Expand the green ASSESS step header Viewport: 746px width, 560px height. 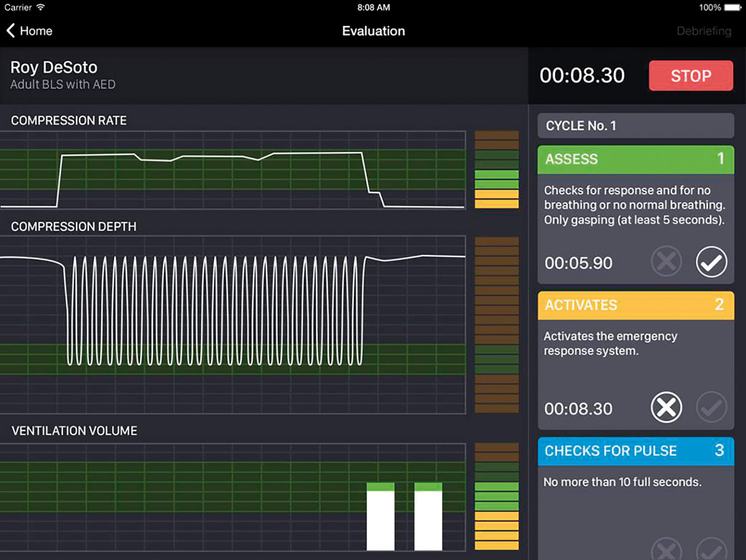(636, 160)
